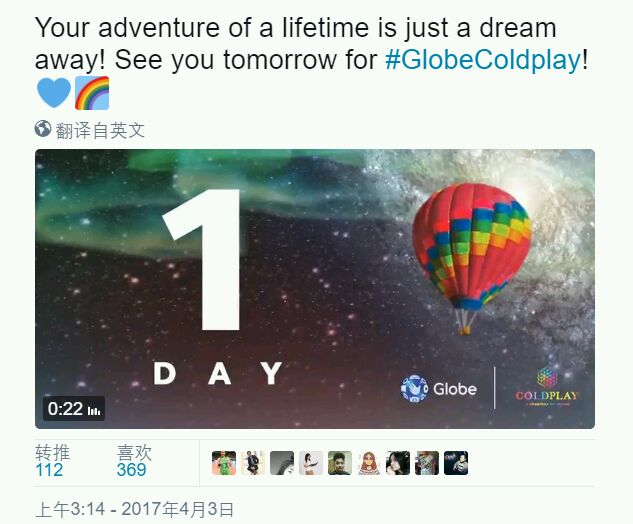The height and width of the screenshot is (524, 633).
Task: Click the rainbow emoji
Action: coord(92,93)
